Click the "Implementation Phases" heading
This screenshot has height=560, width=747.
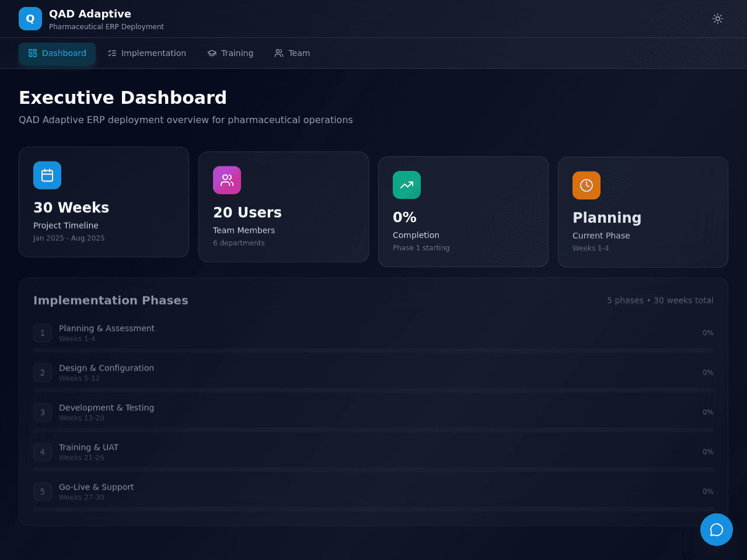coord(111,300)
